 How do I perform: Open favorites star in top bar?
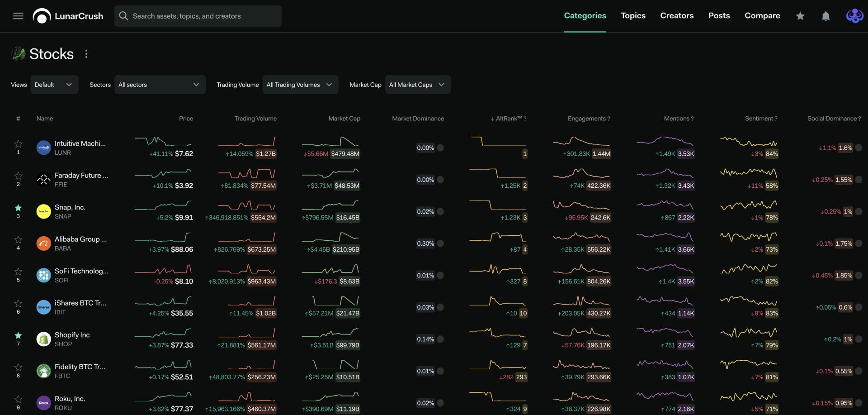point(800,16)
